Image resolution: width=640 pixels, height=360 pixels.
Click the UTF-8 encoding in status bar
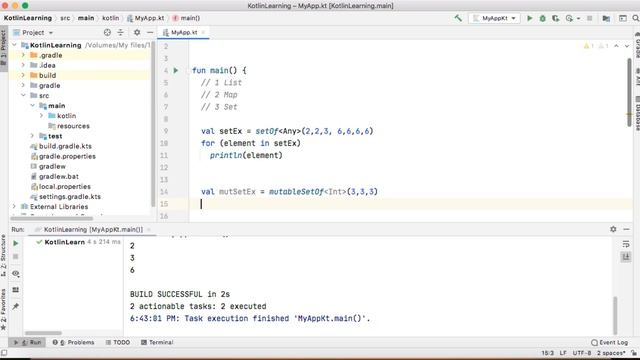coord(582,353)
